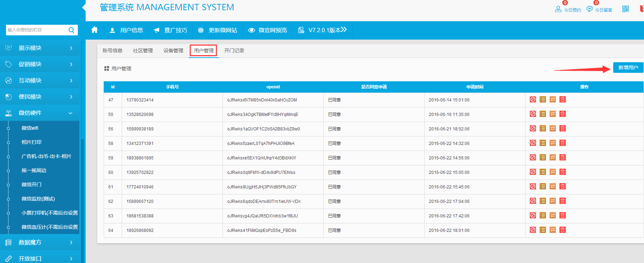
Task: Switch to 账号信息 tab
Action: tap(113, 51)
